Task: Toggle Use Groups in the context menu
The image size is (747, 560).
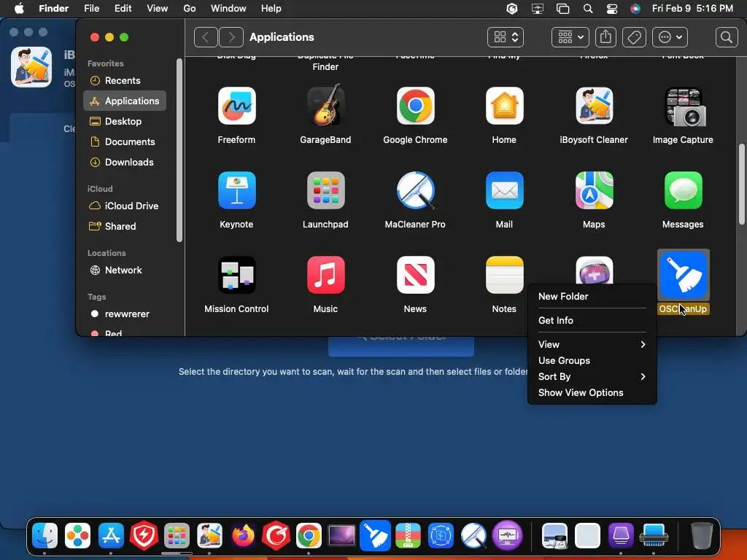Action: (592, 360)
